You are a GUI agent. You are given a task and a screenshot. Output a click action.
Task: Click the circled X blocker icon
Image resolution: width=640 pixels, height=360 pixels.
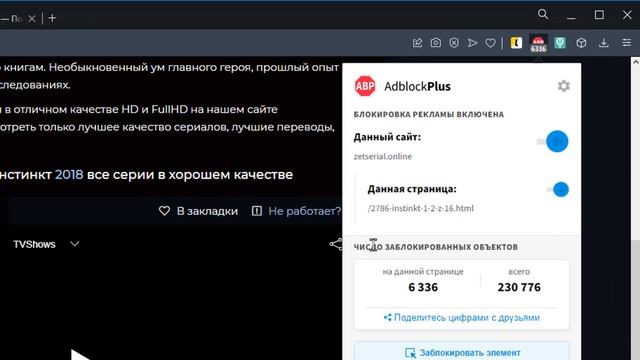(454, 43)
